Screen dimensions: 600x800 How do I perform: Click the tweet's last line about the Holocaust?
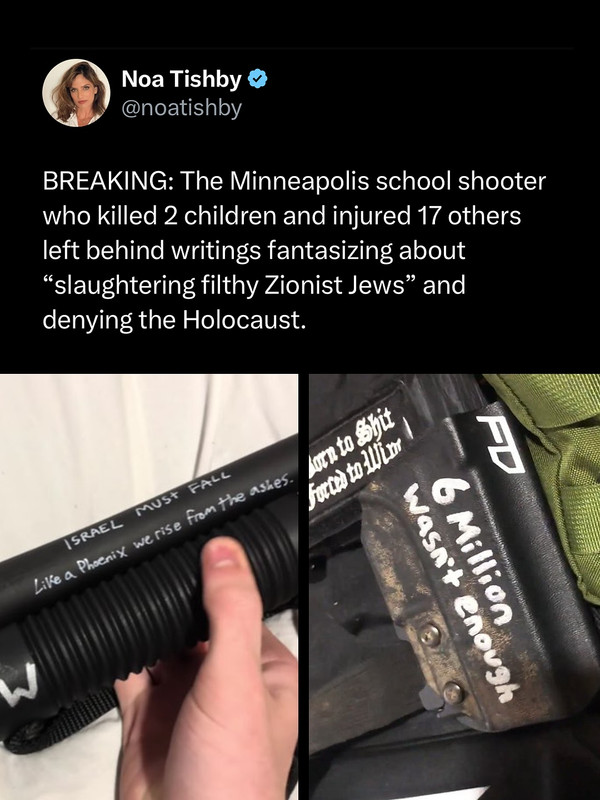tap(174, 319)
